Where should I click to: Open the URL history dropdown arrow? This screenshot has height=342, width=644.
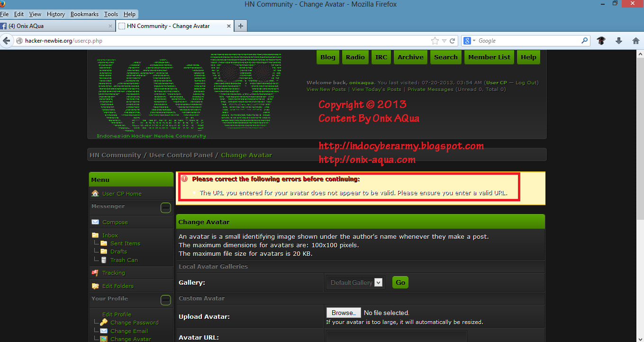point(444,41)
